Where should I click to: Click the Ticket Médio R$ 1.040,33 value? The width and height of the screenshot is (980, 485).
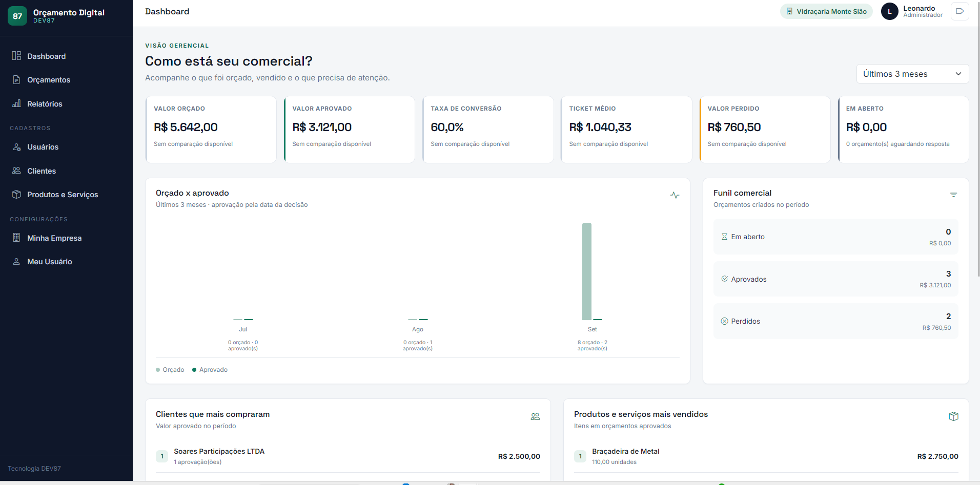pos(600,127)
